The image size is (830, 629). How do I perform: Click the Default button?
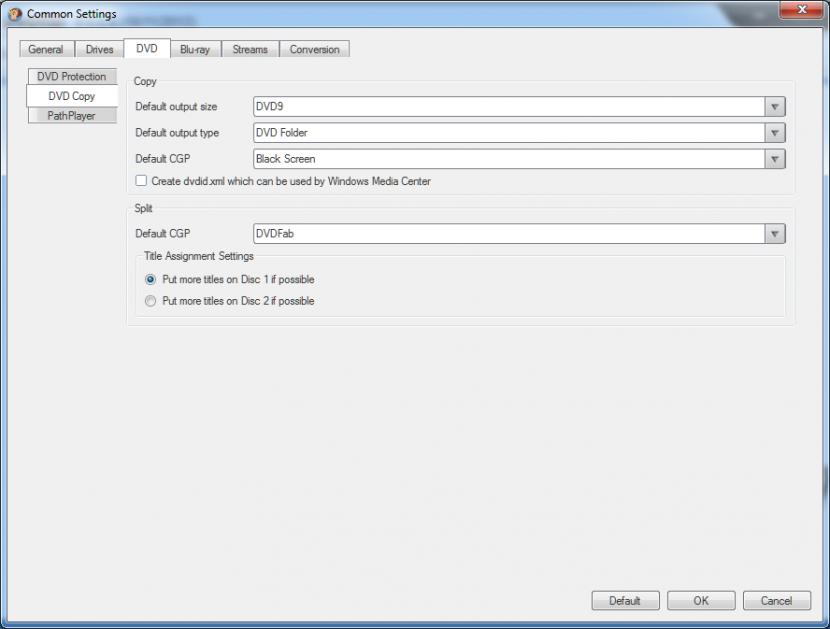625,600
